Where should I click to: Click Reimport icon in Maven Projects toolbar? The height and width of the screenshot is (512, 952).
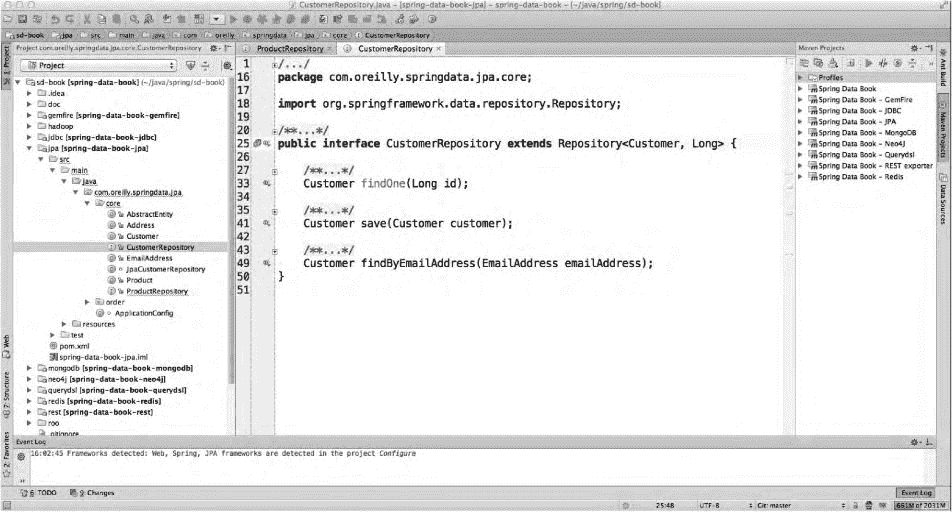[x=804, y=62]
